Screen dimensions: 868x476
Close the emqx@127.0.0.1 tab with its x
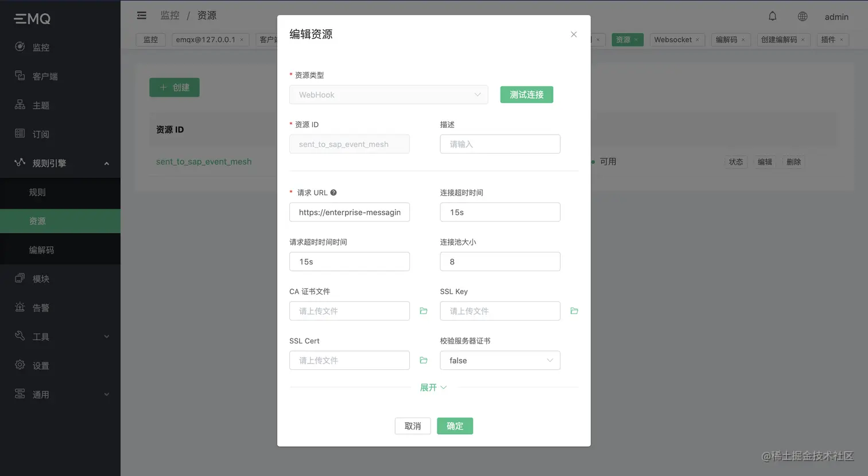pos(242,40)
